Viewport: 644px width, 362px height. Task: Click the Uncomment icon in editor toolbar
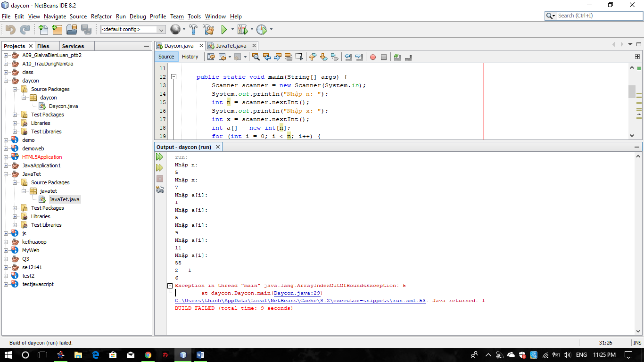click(x=408, y=57)
